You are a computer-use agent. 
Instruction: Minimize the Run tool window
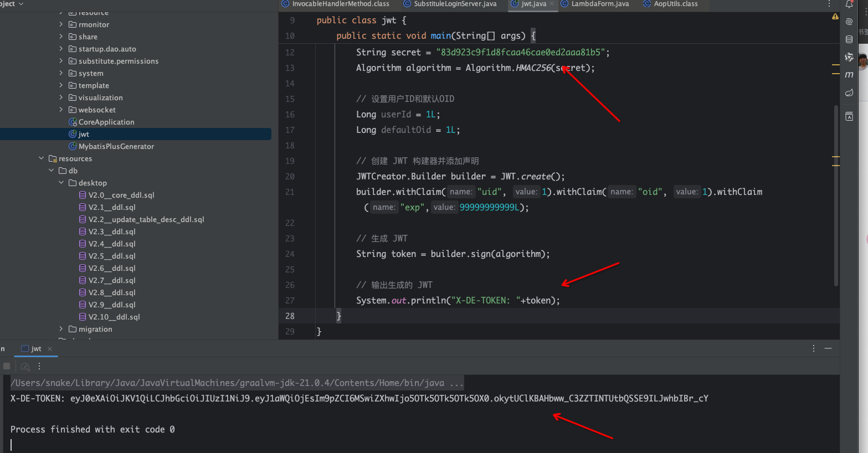click(828, 348)
